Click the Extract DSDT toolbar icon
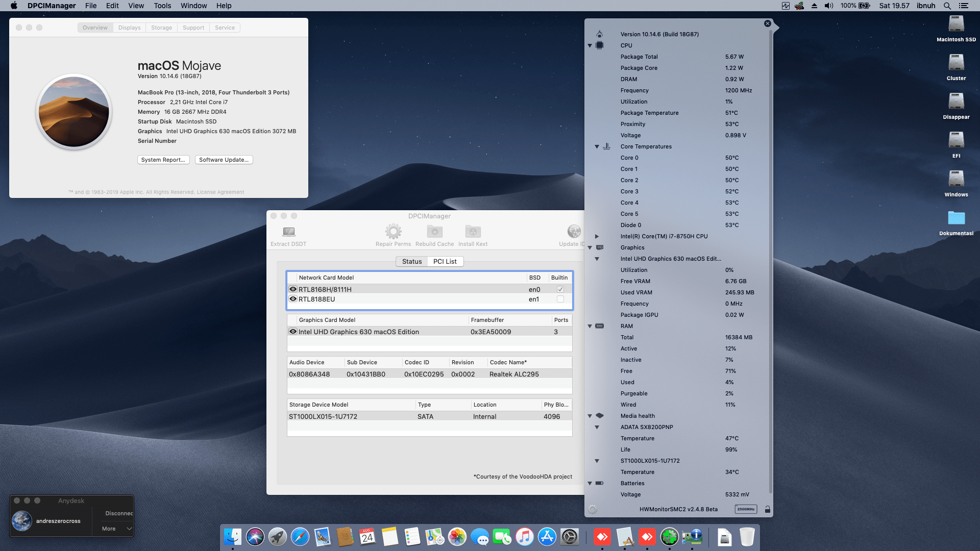The width and height of the screenshot is (980, 551). click(289, 232)
